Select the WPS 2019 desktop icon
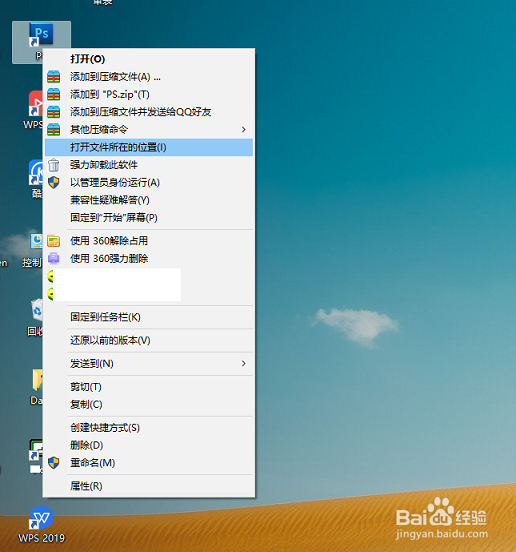This screenshot has height=552, width=516. 41,523
